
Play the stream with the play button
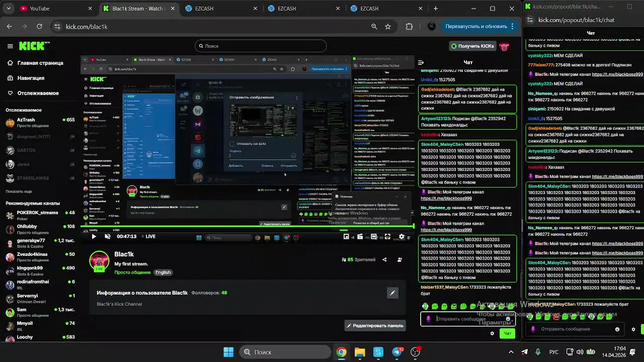(x=94, y=236)
